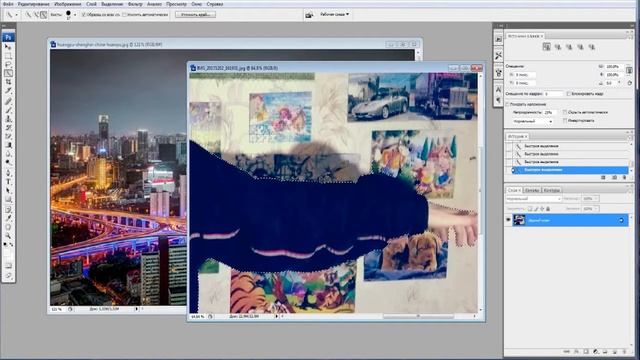Toggle 'Show Overlay' checkbox in Clone Source
The image size is (640, 360).
coord(508,104)
